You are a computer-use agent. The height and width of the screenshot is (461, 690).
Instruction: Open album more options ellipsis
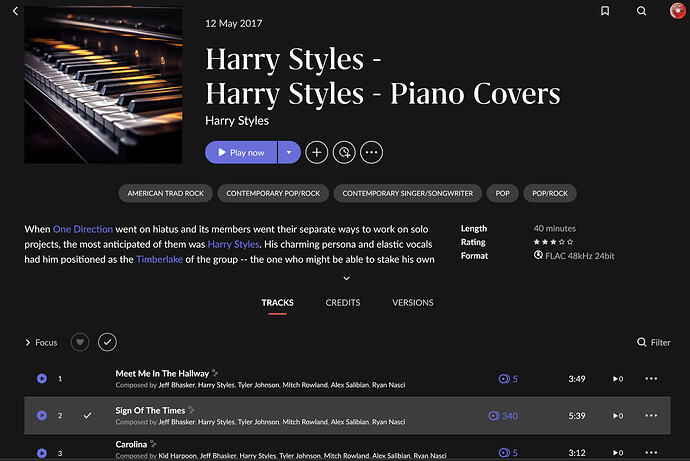tap(371, 152)
